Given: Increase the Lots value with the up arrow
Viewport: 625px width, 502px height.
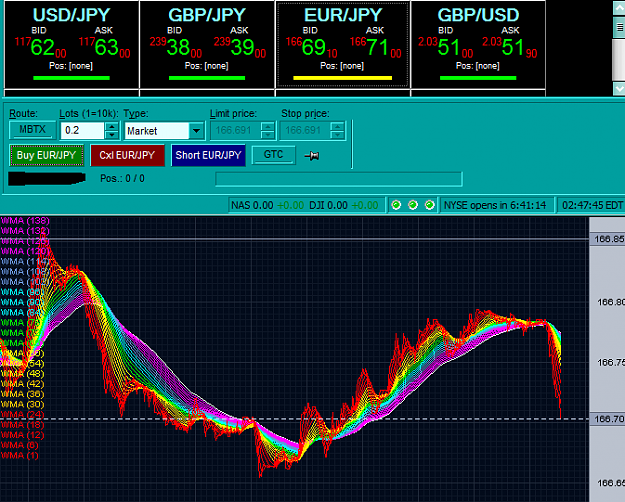Looking at the screenshot, I should tap(112, 126).
